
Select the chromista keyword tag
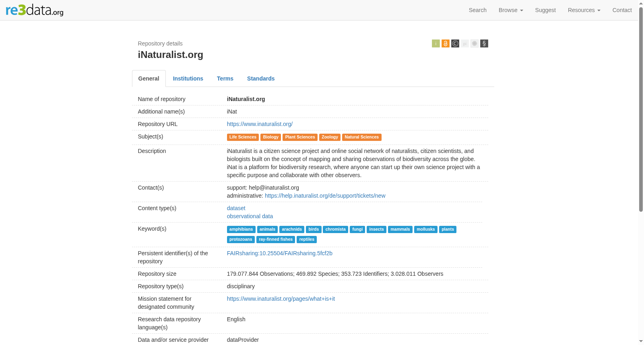[x=336, y=229]
